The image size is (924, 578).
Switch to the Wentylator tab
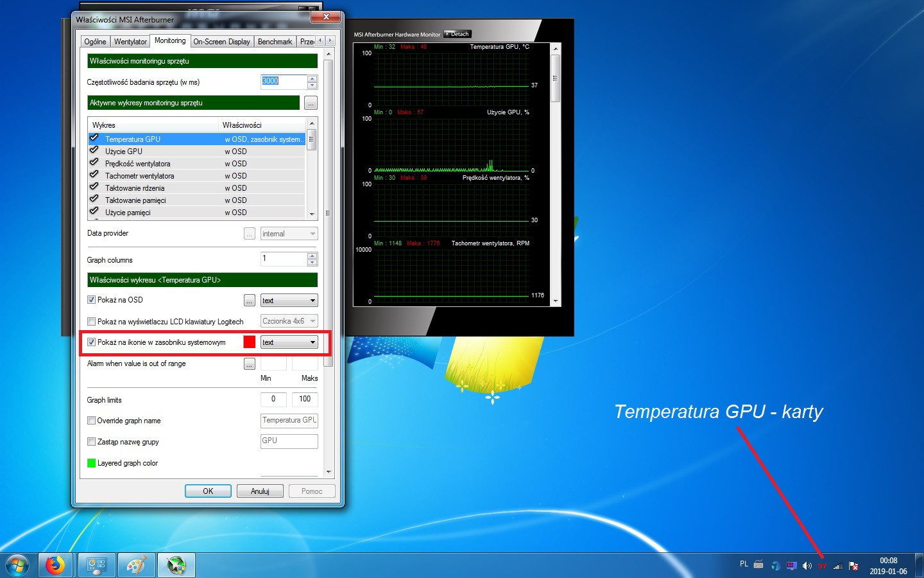(x=130, y=42)
